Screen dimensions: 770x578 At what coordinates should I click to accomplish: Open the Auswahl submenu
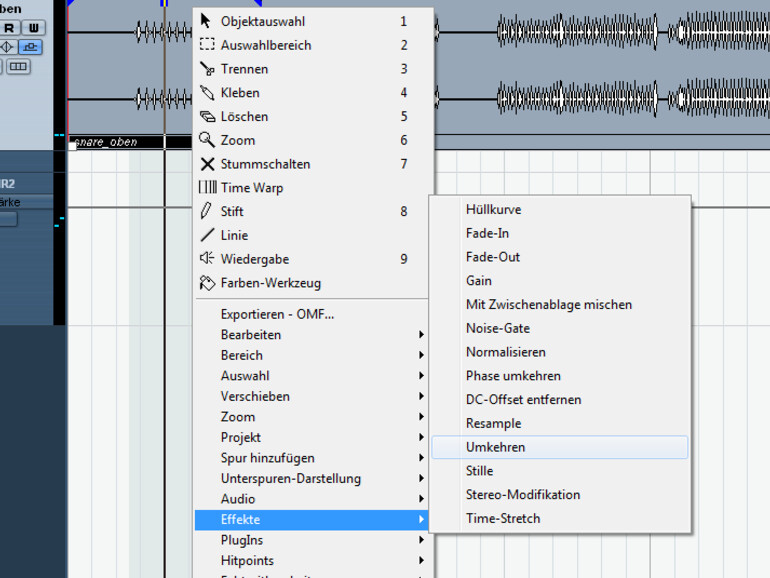pyautogui.click(x=312, y=376)
